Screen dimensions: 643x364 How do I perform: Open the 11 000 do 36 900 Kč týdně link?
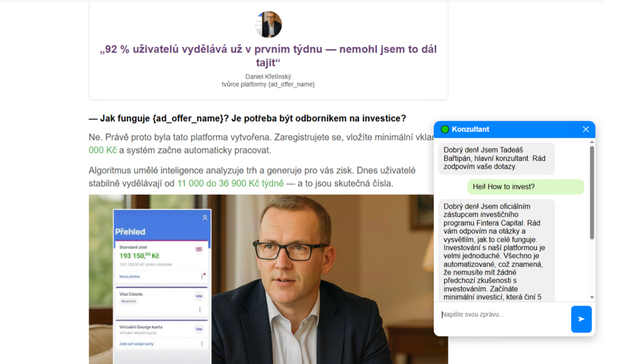pyautogui.click(x=231, y=183)
